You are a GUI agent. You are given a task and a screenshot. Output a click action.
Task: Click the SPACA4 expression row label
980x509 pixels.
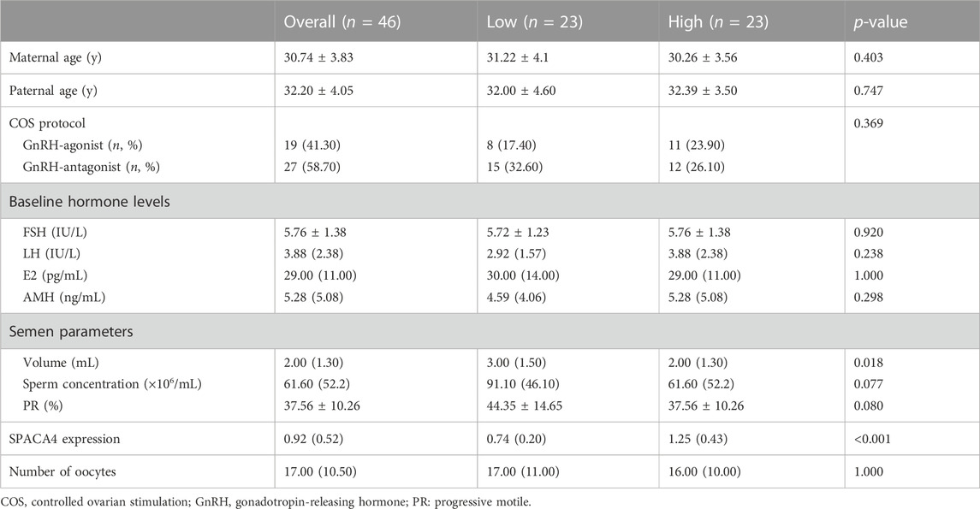coord(64,439)
